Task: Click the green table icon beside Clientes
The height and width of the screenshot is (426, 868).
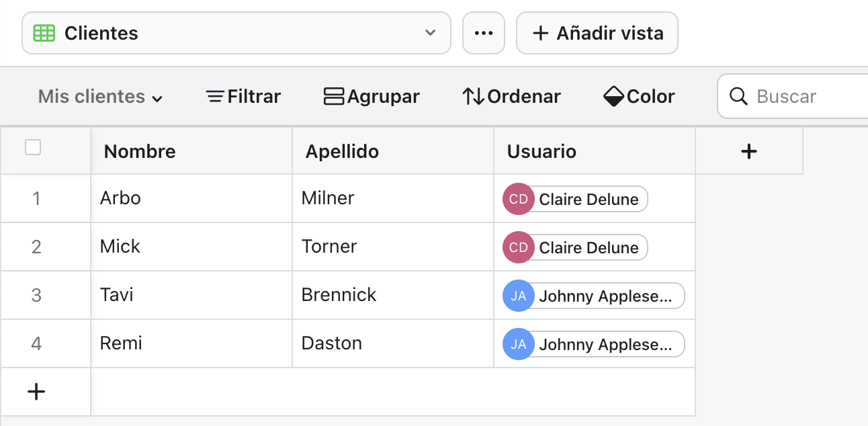Action: 43,32
